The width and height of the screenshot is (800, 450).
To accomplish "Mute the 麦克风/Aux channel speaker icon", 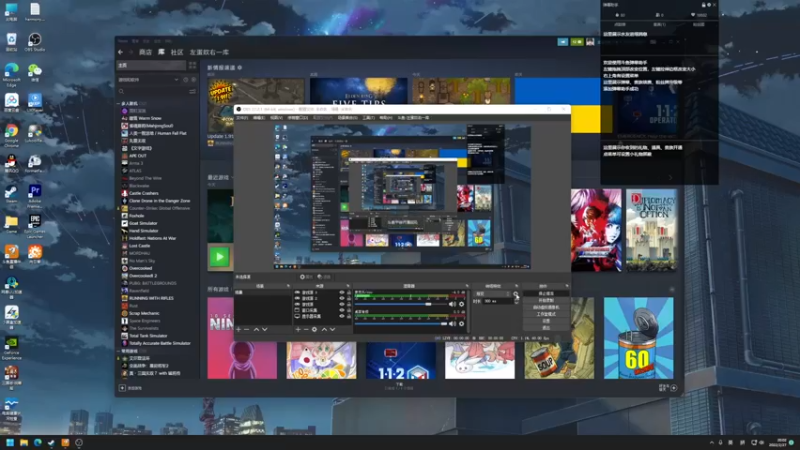I will tap(452, 304).
